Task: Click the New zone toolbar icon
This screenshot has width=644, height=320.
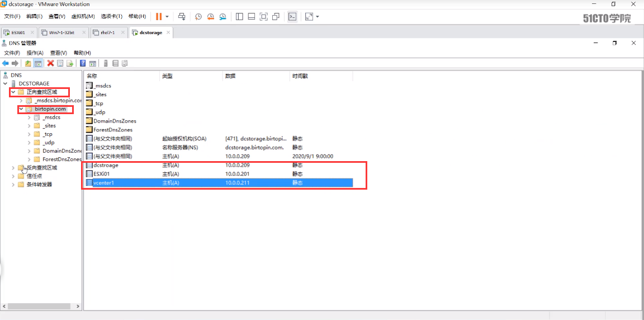Action: coord(115,63)
